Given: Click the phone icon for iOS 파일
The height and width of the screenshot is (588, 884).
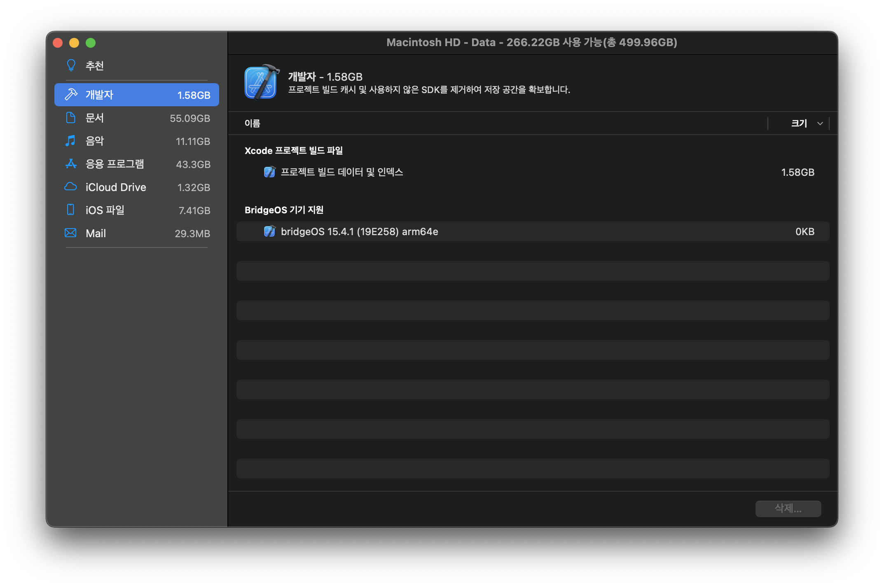Looking at the screenshot, I should 71,210.
